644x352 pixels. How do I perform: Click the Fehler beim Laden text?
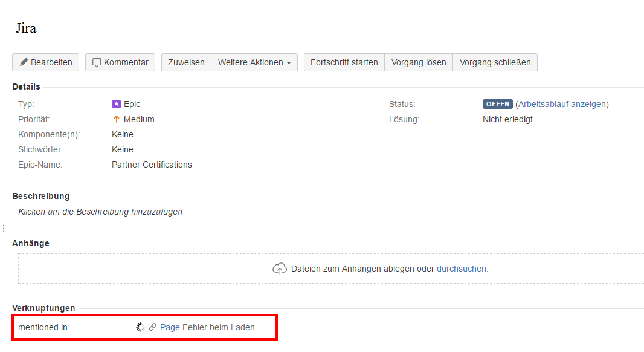pos(219,327)
